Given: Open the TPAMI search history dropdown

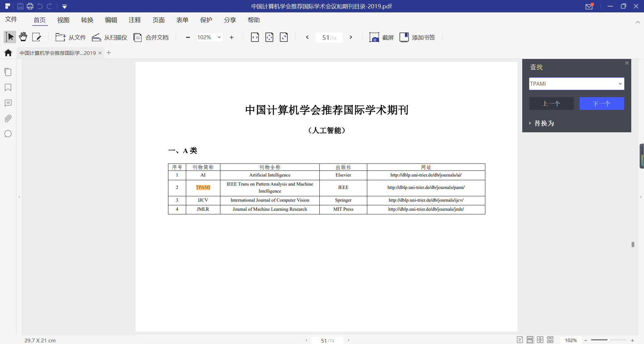Looking at the screenshot, I should (620, 84).
